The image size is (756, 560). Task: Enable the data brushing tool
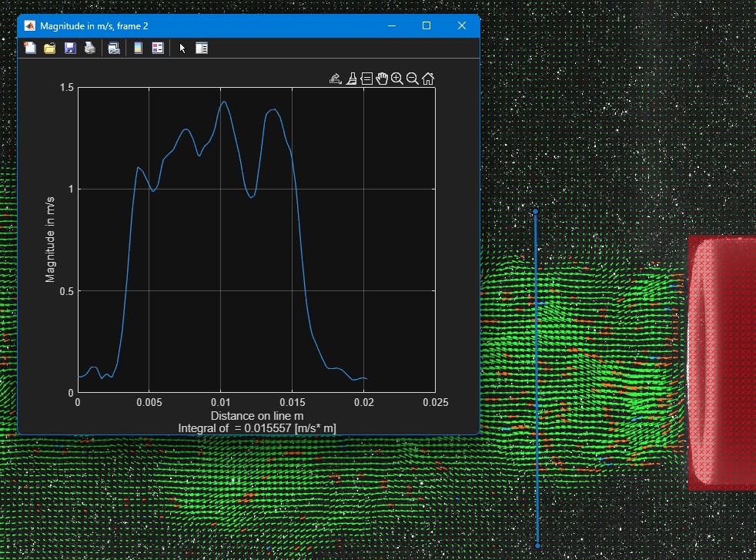(352, 79)
